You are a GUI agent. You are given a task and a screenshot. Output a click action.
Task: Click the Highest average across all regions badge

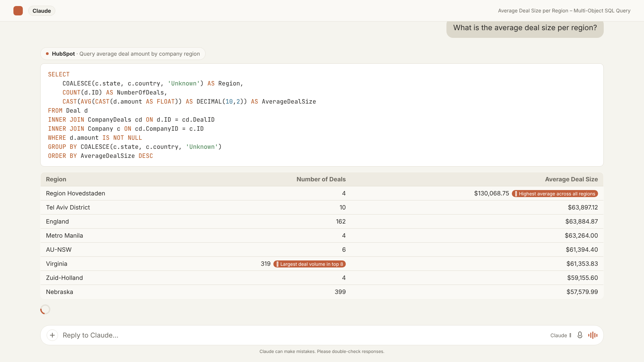555,194
